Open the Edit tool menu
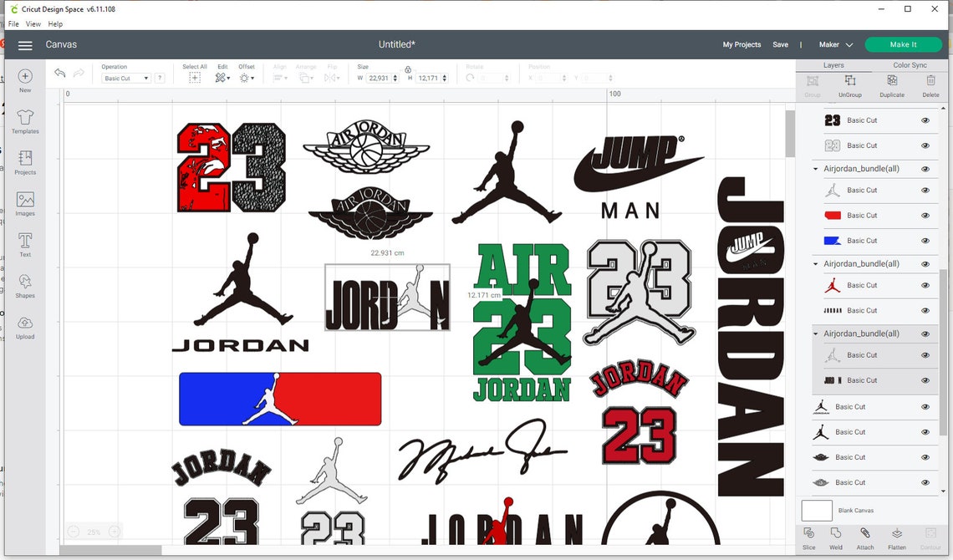Screen dimensions: 953x560 (222, 78)
